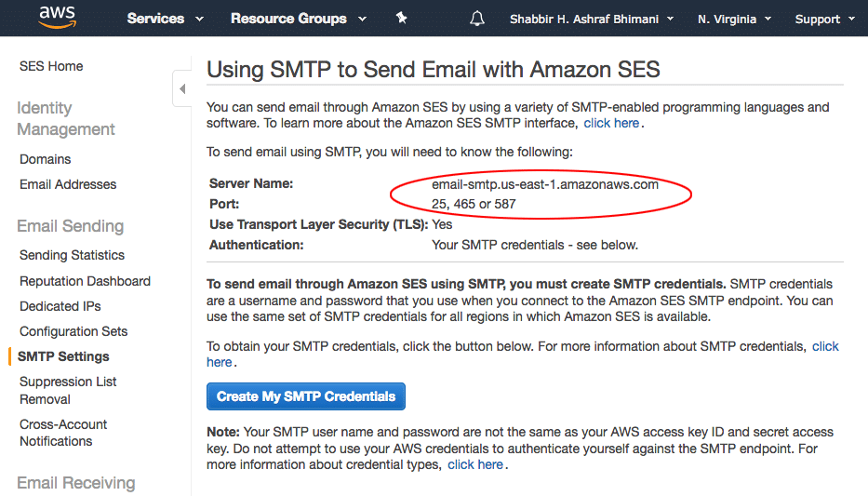
Task: View Sending Statistics page
Action: 72,255
